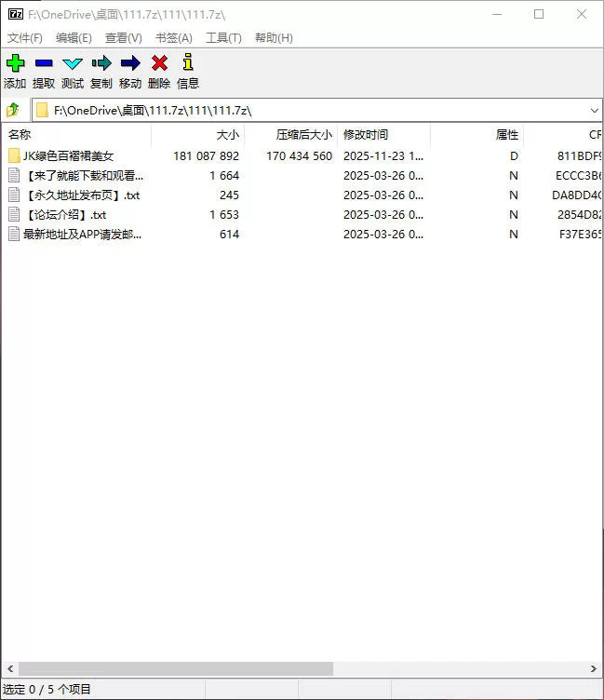Open the 书签(A) menu

(174, 38)
